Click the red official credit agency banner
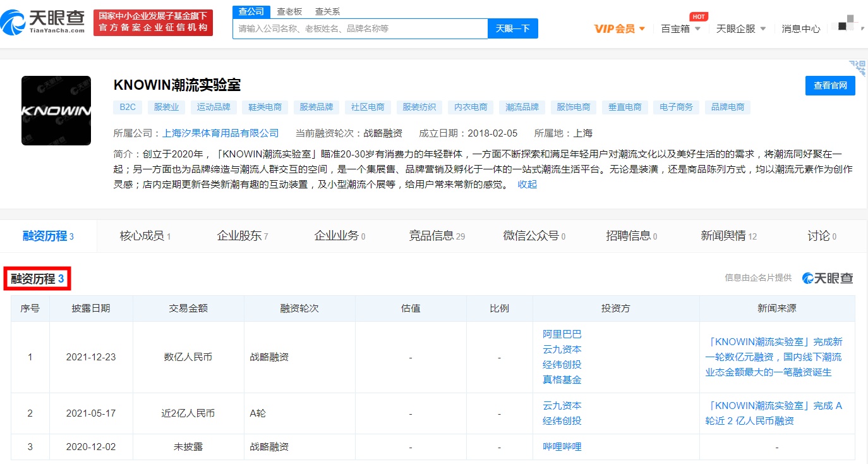The height and width of the screenshot is (464, 868). coord(153,23)
